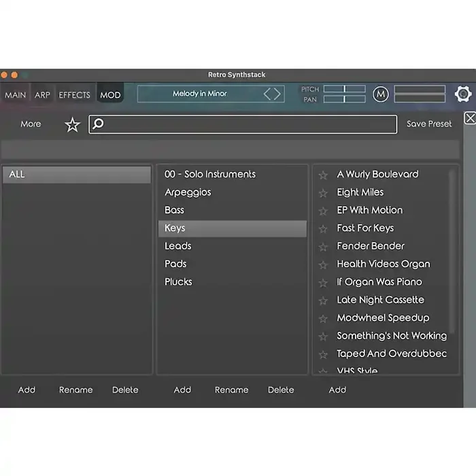Click Add under the category column
Image resolution: width=476 pixels, height=476 pixels.
click(182, 390)
